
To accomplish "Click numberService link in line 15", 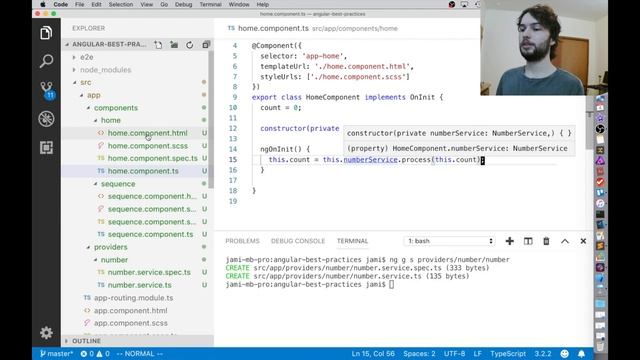I will coord(370,160).
